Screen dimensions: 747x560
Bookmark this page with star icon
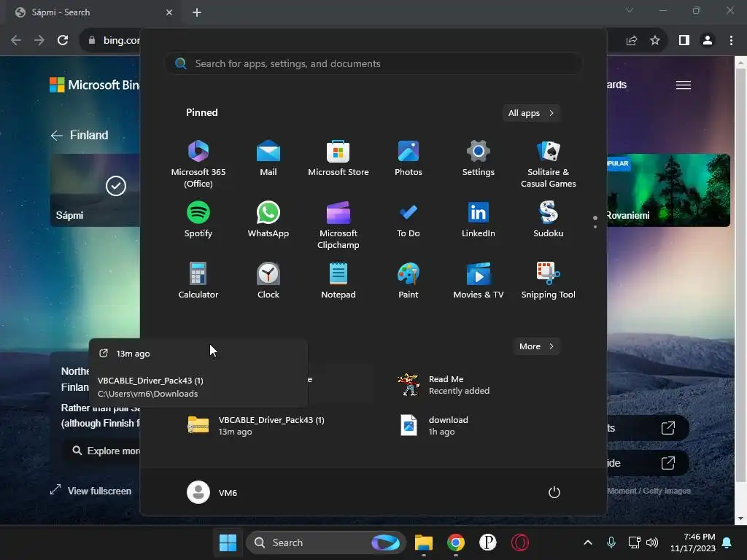[x=655, y=41]
